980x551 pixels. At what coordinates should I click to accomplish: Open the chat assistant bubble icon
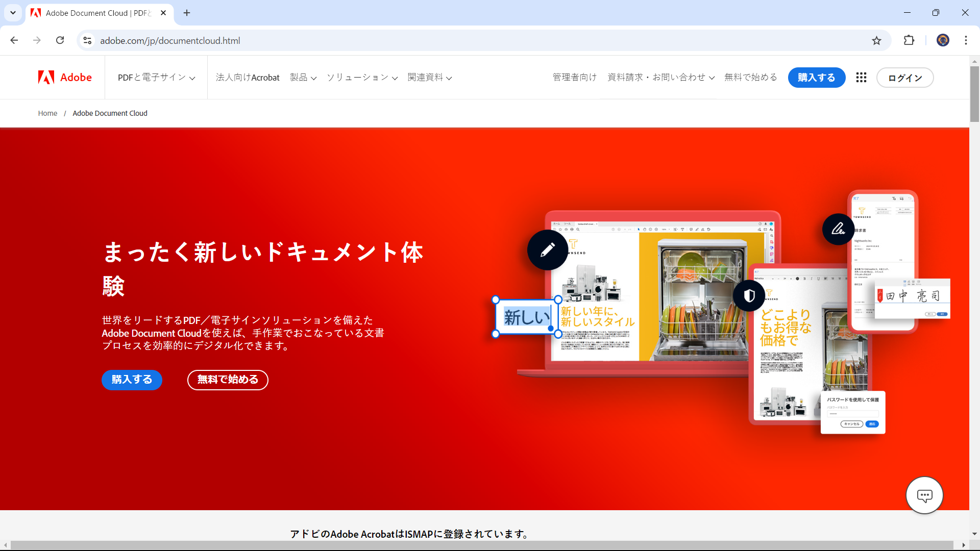pos(924,495)
